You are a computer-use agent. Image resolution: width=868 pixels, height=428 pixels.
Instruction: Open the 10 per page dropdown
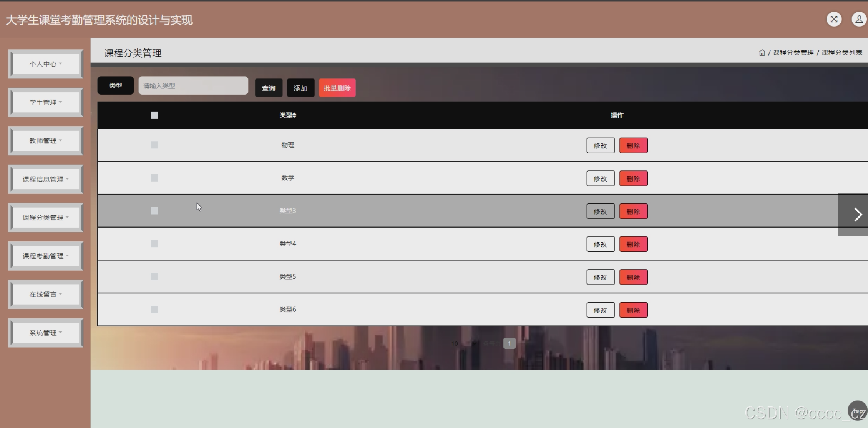[x=464, y=343]
